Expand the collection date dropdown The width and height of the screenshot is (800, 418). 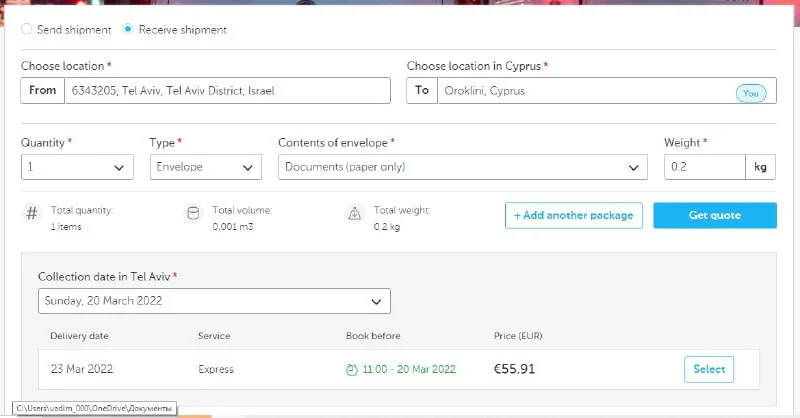[214, 300]
